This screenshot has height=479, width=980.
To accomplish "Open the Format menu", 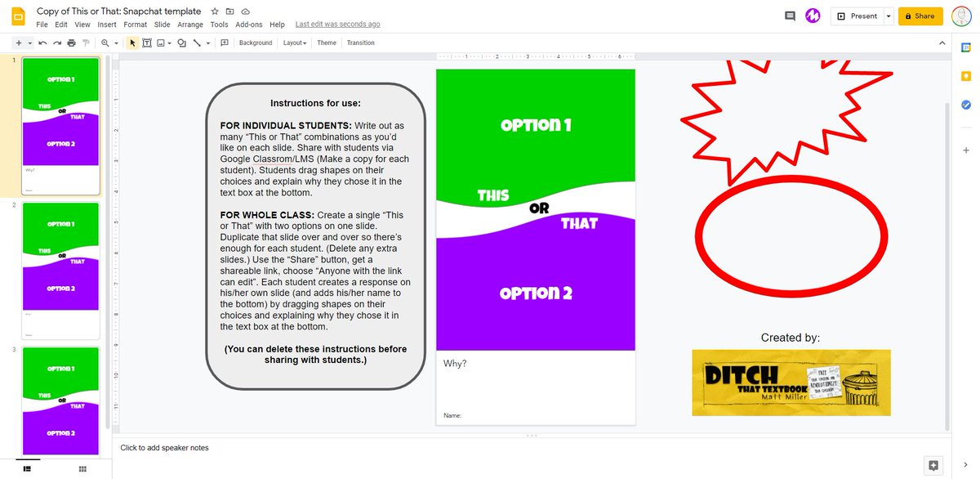I will coord(136,25).
